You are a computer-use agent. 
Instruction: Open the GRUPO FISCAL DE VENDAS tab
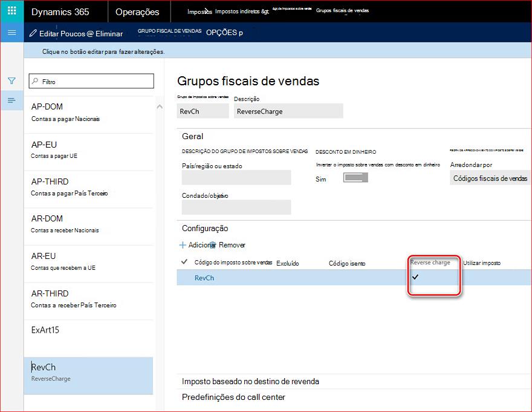pyautogui.click(x=170, y=31)
